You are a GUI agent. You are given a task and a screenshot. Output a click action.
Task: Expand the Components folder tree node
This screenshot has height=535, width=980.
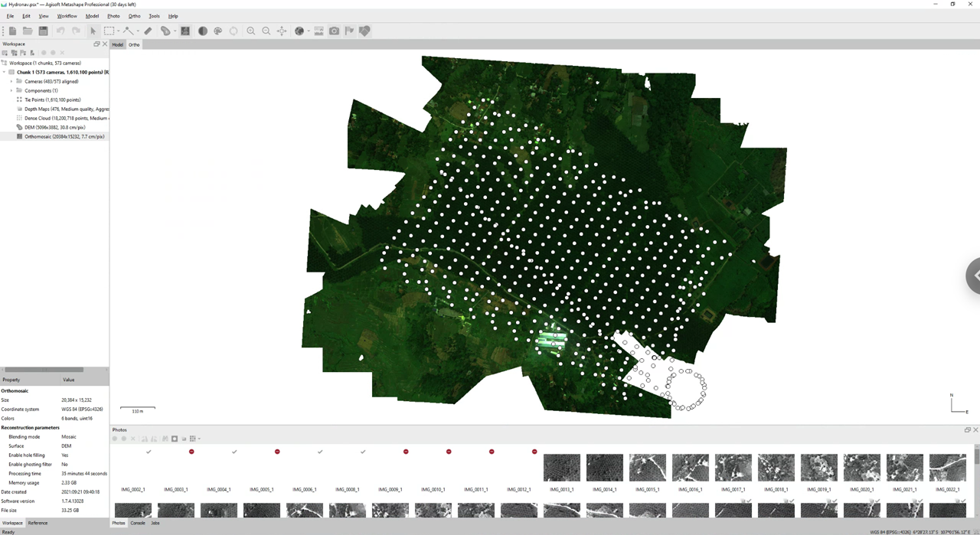click(11, 90)
